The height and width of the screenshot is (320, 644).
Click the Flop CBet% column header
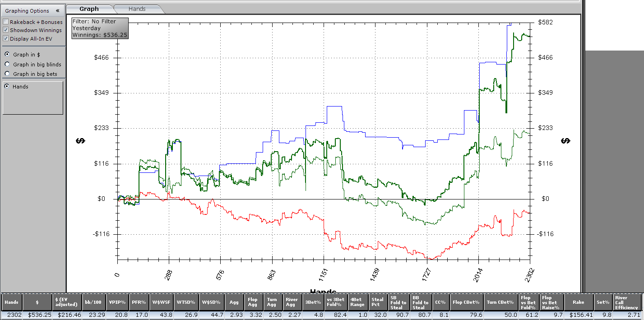[x=466, y=302]
